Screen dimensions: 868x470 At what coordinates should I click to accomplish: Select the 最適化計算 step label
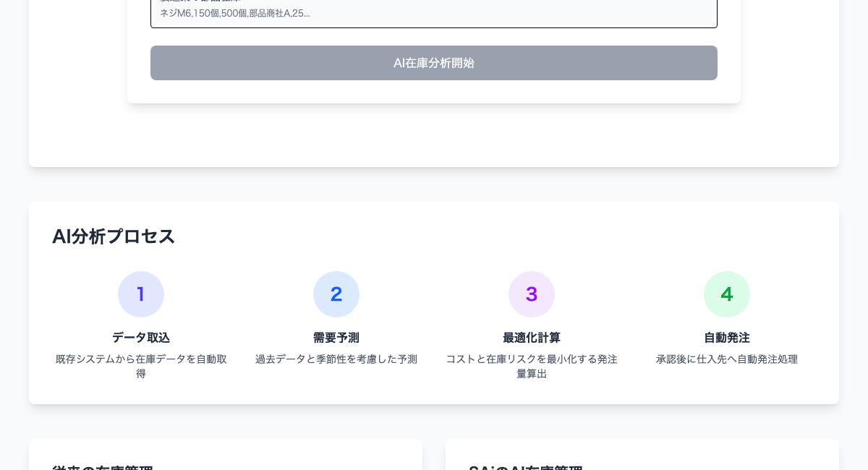click(532, 338)
